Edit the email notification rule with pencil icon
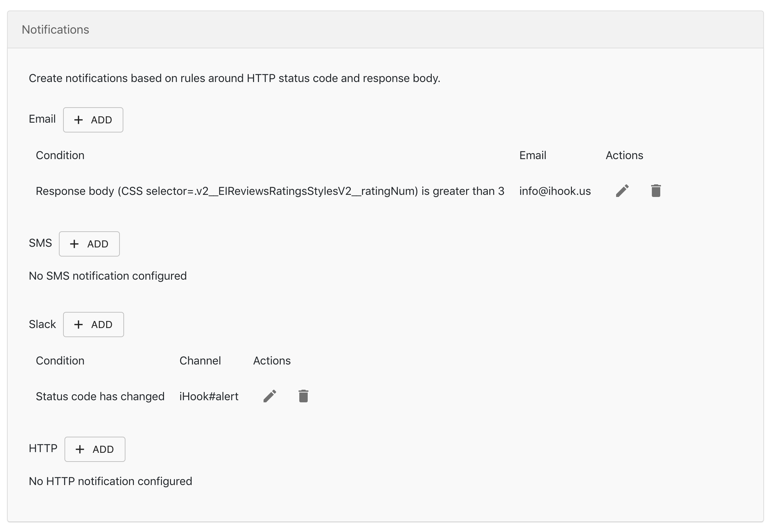Viewport: 771px width, 532px height. [x=622, y=191]
